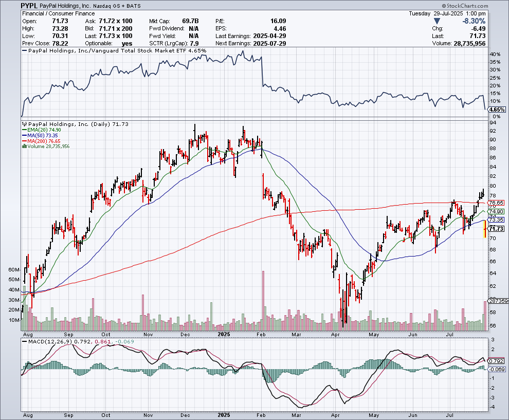
Task: Open the StockCharts.com copyright link
Action: [x=465, y=6]
